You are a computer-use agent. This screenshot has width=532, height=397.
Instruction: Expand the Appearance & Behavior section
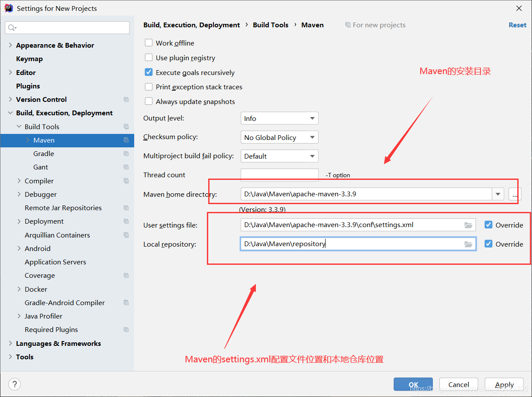(10, 45)
